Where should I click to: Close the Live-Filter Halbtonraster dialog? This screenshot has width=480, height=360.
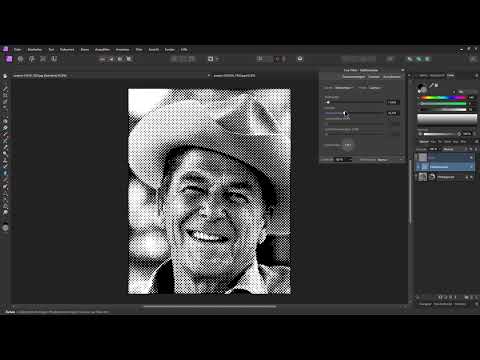pos(403,70)
